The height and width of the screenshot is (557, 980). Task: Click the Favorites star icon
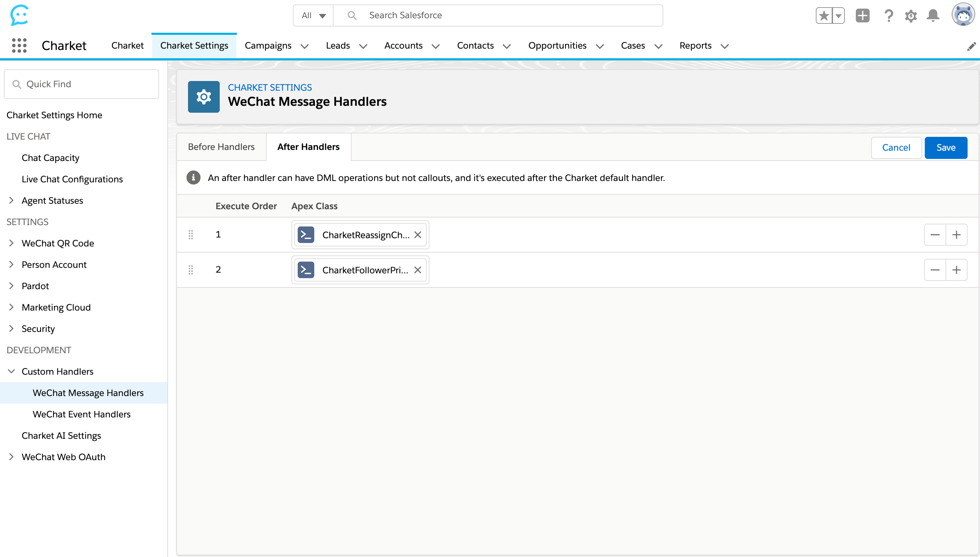click(x=824, y=16)
